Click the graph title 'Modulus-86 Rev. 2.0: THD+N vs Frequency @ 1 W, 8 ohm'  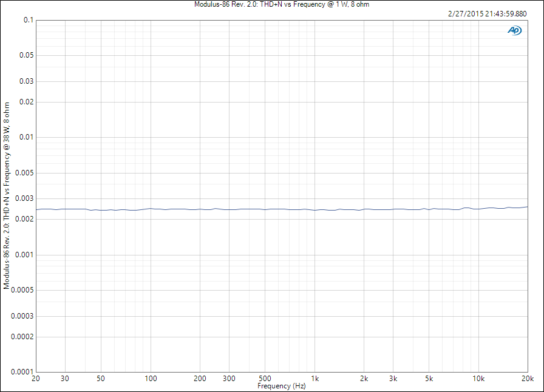pos(282,4)
